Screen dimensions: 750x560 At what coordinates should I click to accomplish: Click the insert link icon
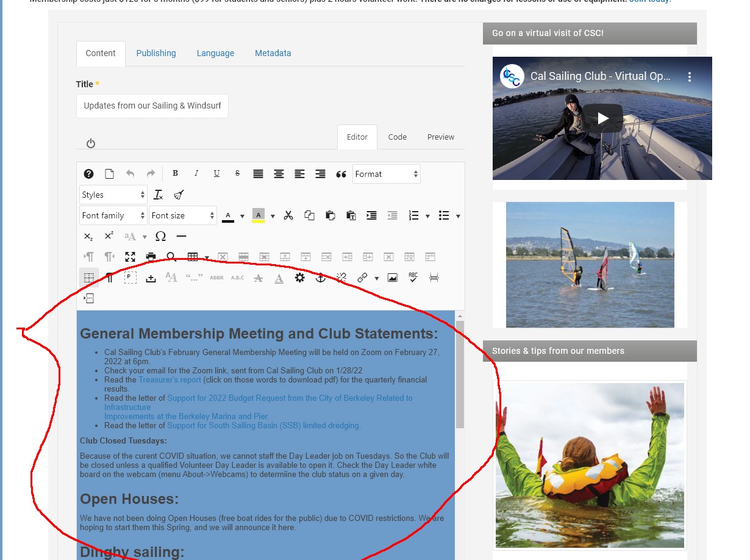(362, 278)
